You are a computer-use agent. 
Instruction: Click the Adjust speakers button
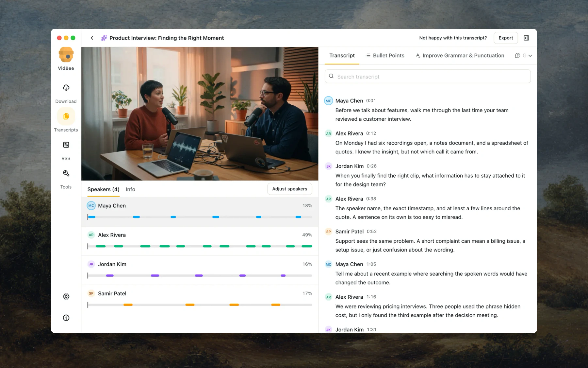tap(290, 189)
